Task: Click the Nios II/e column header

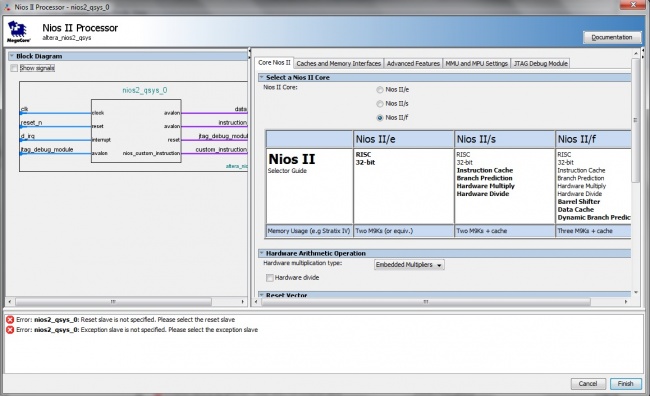Action: pyautogui.click(x=404, y=139)
